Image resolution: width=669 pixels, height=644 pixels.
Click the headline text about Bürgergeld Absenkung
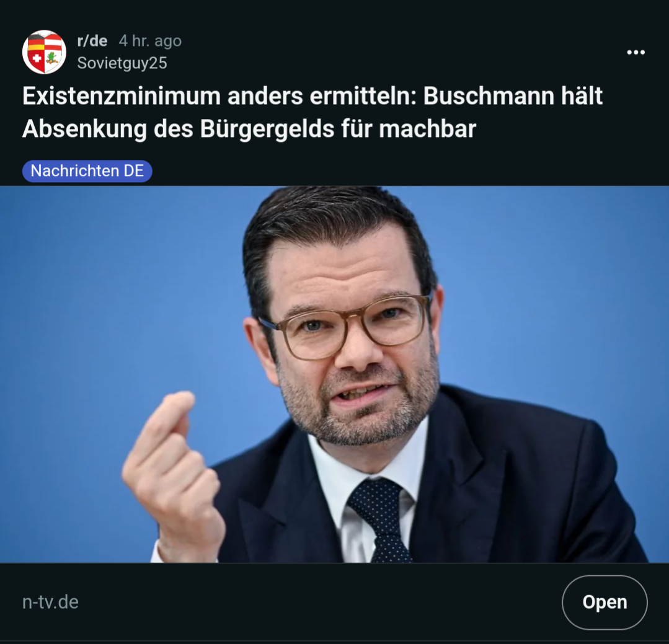[312, 112]
